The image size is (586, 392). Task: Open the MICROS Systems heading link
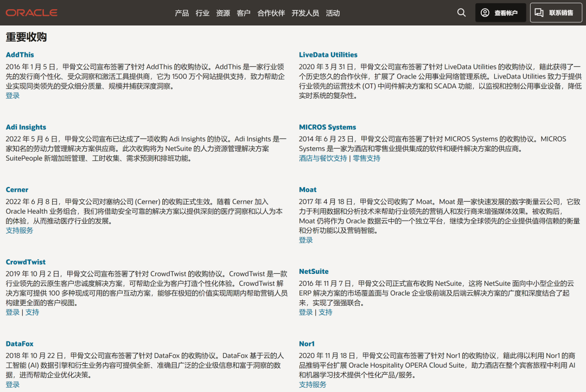[327, 127]
